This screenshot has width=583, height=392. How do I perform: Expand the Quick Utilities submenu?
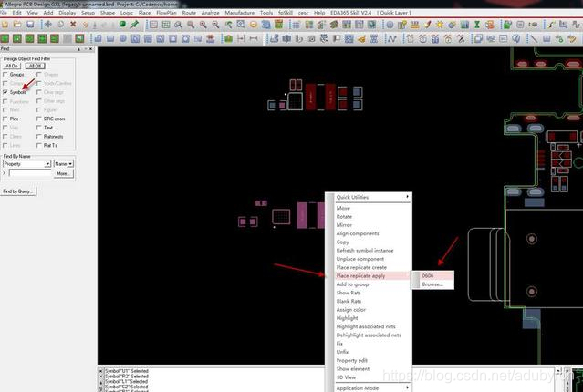[372, 197]
